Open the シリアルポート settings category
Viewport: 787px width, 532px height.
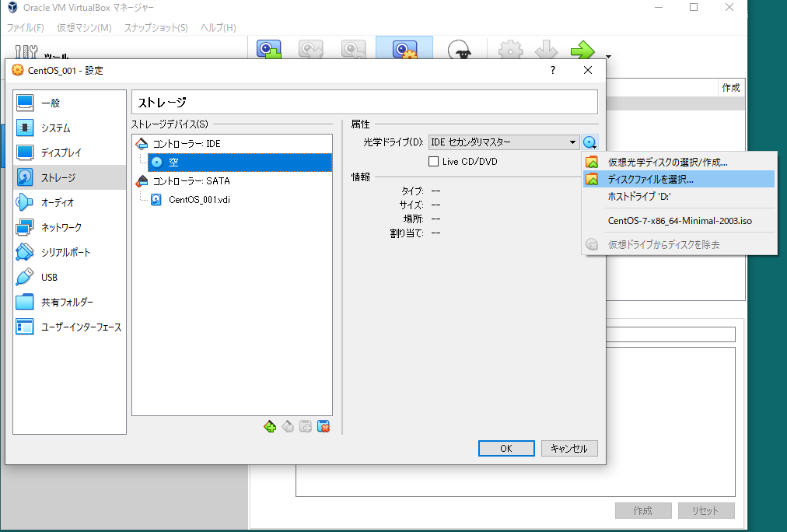click(x=70, y=252)
